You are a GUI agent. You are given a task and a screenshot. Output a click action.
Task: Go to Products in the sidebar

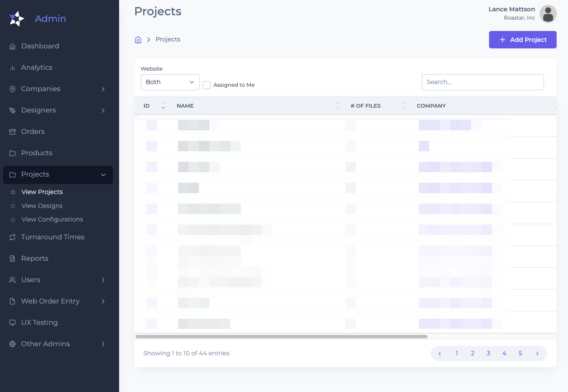37,153
